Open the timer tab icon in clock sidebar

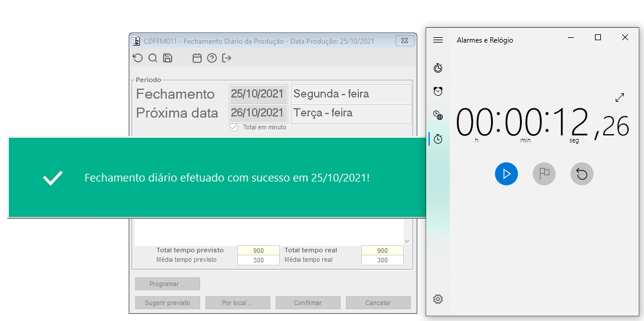[x=438, y=68]
